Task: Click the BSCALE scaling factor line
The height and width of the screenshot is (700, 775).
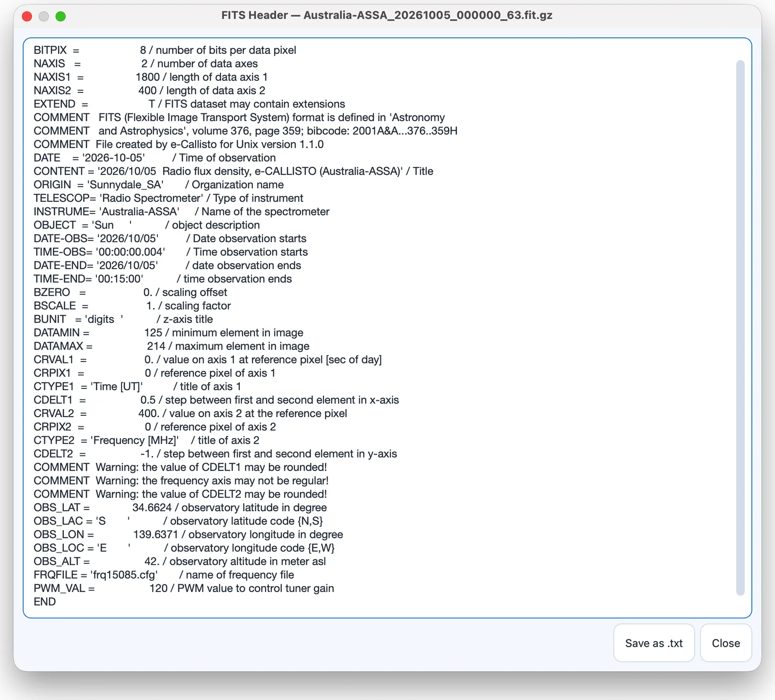Action: (x=132, y=306)
